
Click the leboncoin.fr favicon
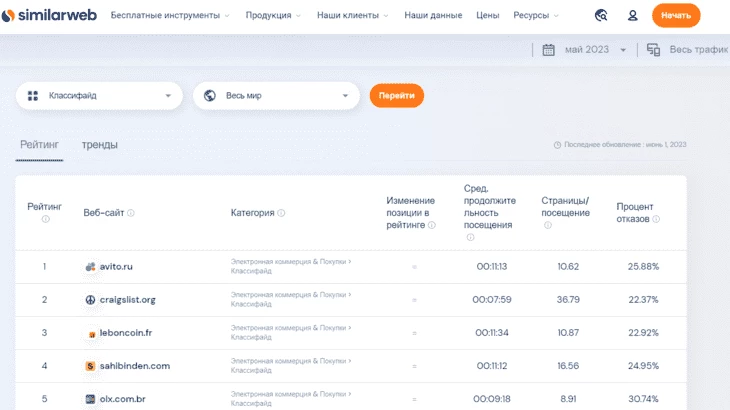(x=92, y=334)
